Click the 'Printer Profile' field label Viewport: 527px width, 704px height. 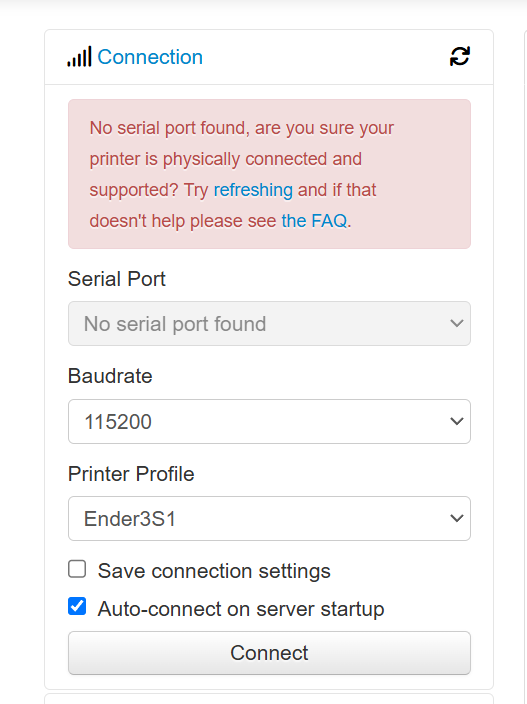(131, 474)
